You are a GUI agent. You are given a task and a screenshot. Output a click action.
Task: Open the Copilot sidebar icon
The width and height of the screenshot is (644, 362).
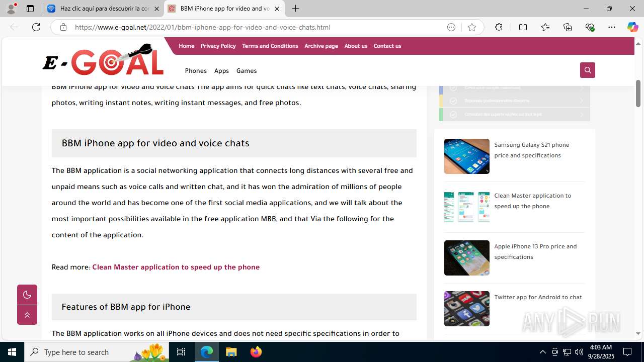(x=632, y=27)
